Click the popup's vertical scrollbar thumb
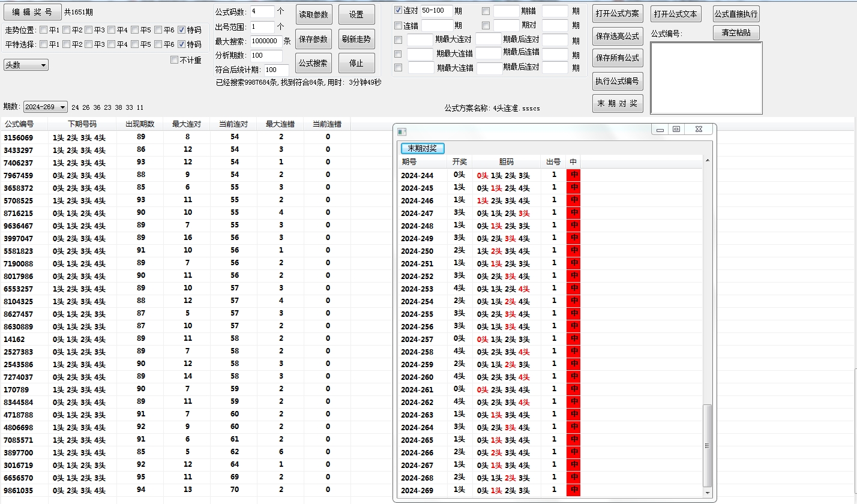The image size is (857, 504). 707,445
